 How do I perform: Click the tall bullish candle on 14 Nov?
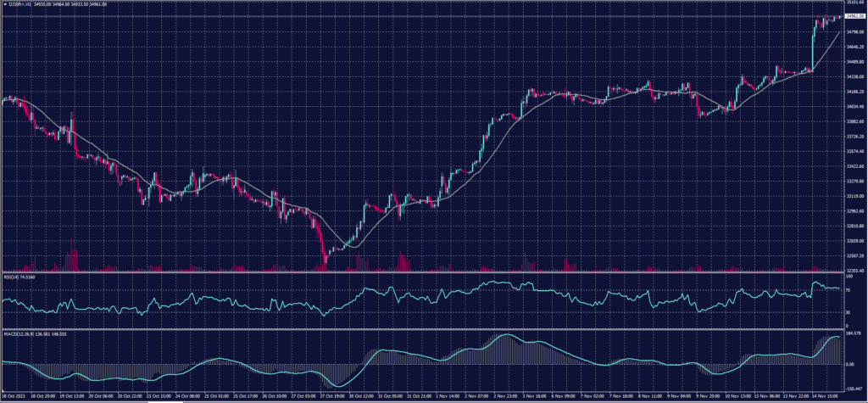(x=813, y=49)
